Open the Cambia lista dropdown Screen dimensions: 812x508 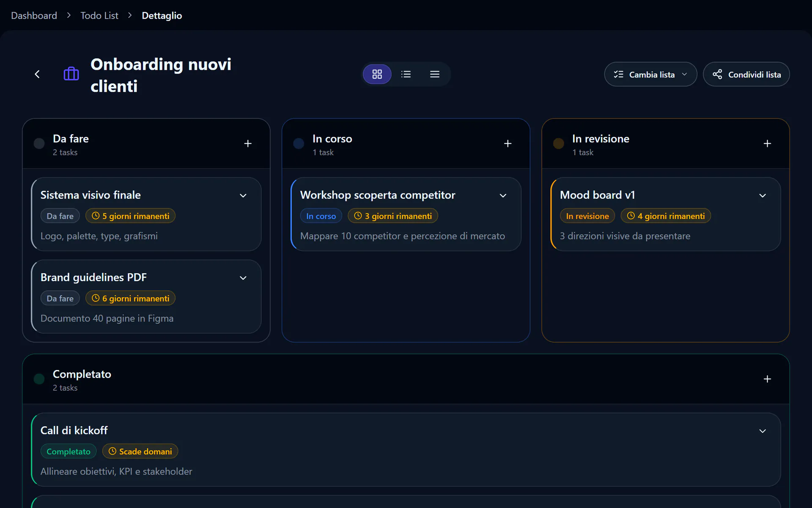[650, 75]
